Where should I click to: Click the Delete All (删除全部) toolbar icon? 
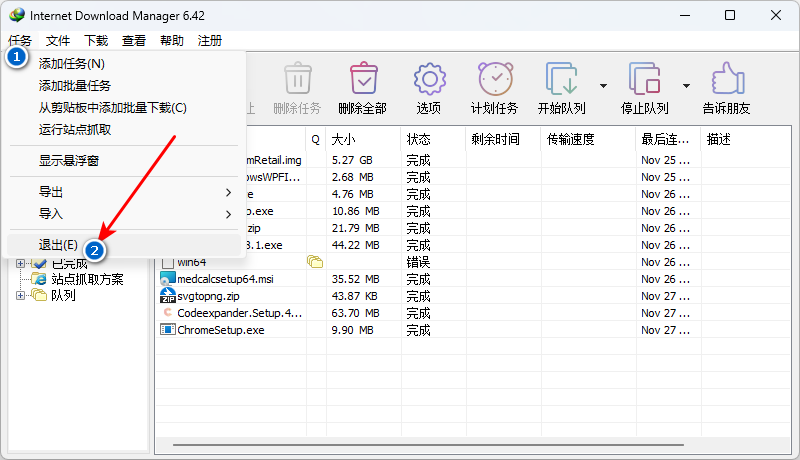(x=363, y=79)
